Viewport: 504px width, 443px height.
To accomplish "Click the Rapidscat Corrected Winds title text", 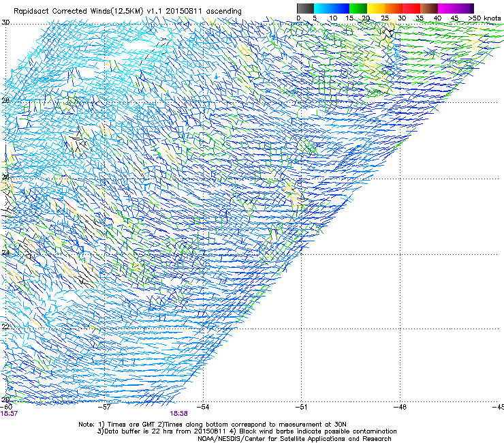I will pyautogui.click(x=127, y=11).
